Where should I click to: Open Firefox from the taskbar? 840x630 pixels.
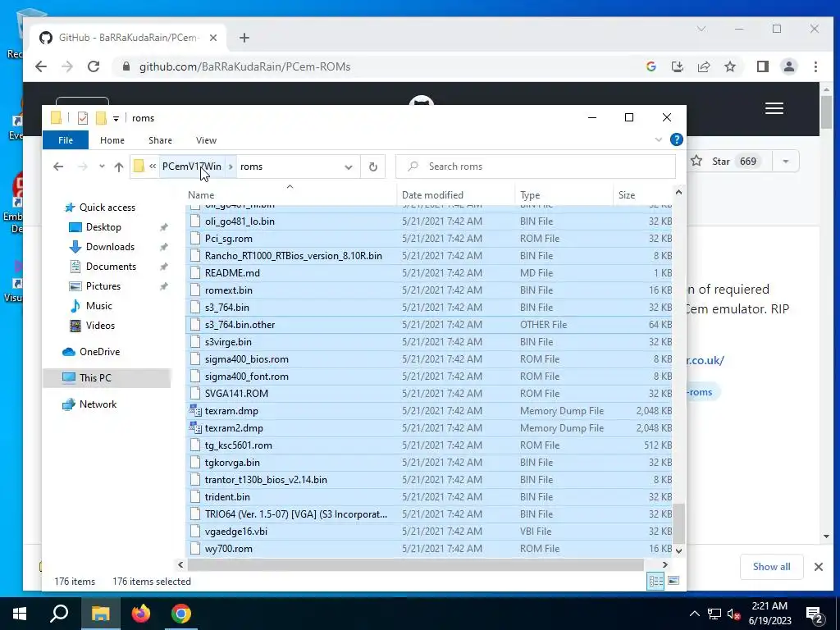[x=141, y=614]
